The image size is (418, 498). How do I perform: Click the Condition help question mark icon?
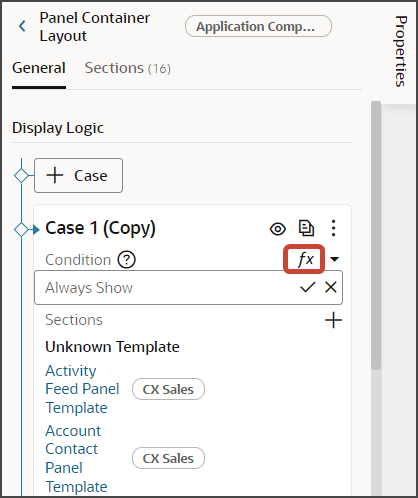click(126, 260)
